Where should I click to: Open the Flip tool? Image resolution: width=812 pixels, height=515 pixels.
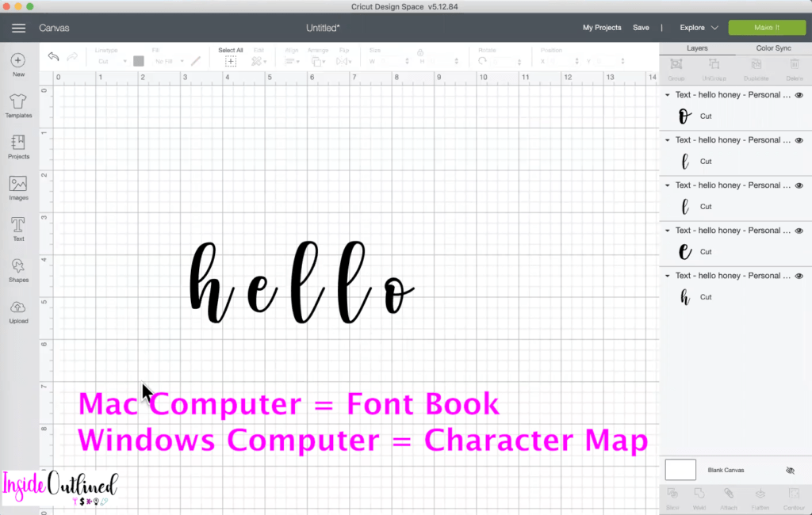(344, 61)
